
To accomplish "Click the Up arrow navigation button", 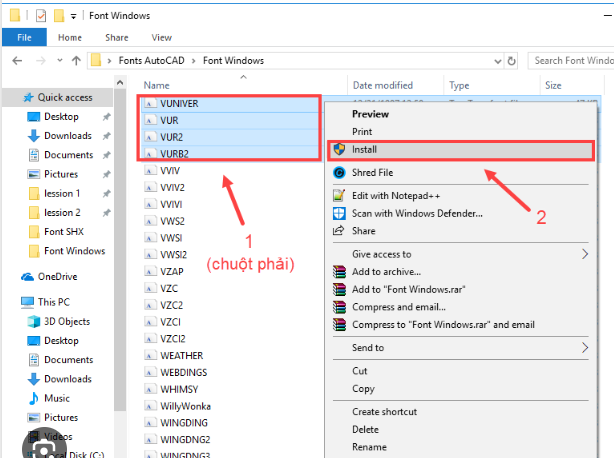I will [75, 61].
